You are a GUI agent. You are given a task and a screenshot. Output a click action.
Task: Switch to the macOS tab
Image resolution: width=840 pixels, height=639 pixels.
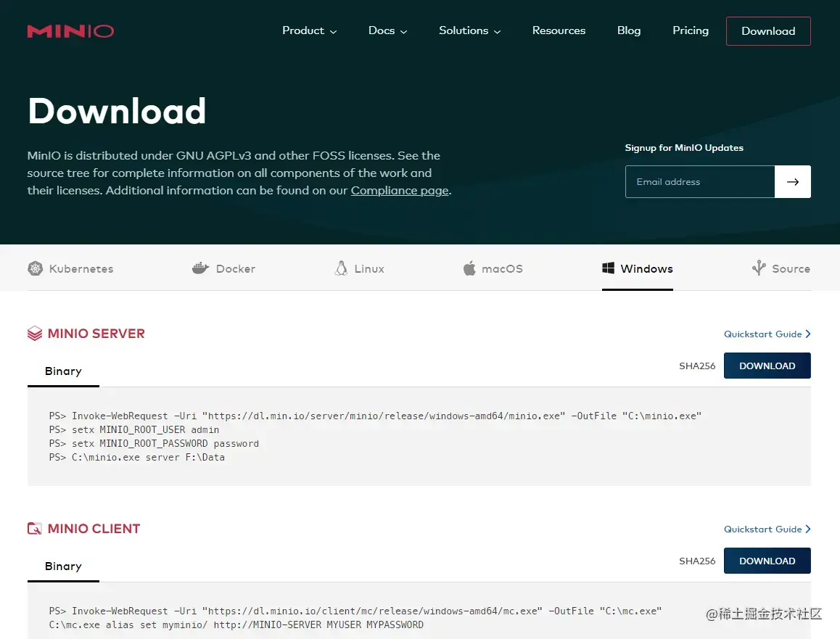coord(493,268)
